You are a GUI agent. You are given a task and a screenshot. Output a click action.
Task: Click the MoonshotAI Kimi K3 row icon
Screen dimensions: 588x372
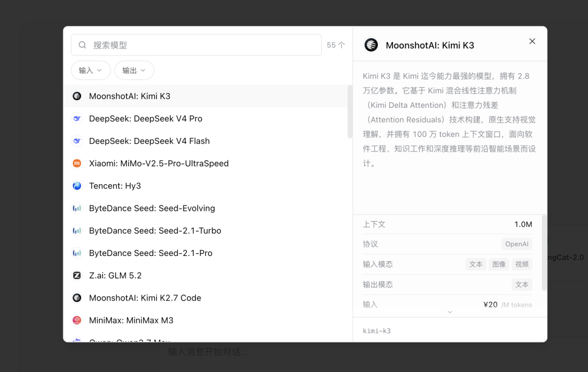[x=77, y=96]
